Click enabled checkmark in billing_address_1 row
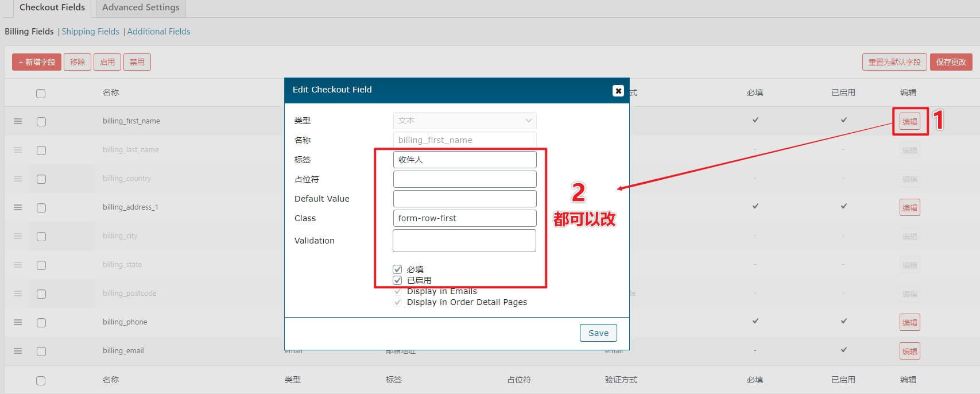This screenshot has width=980, height=394. 844,206
